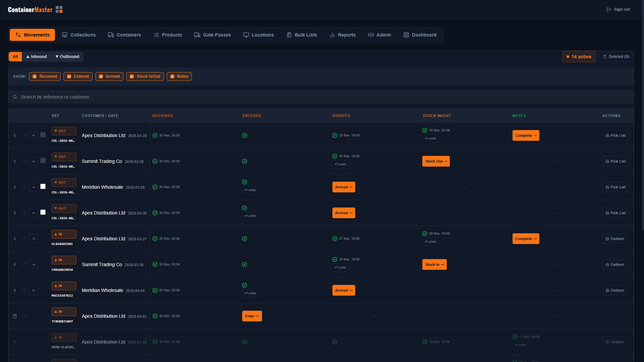Click the back arrow on the CMAU6019834 row
This screenshot has width=644, height=362.
15,264
